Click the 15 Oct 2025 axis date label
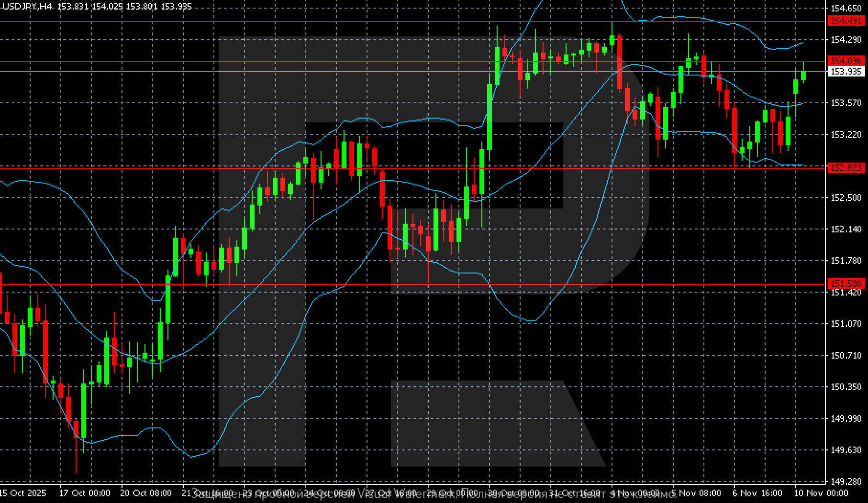The image size is (868, 503). [x=23, y=494]
